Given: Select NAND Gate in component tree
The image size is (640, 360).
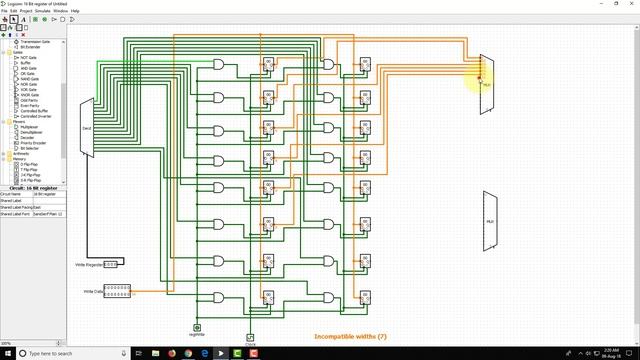Looking at the screenshot, I should click(29, 79).
